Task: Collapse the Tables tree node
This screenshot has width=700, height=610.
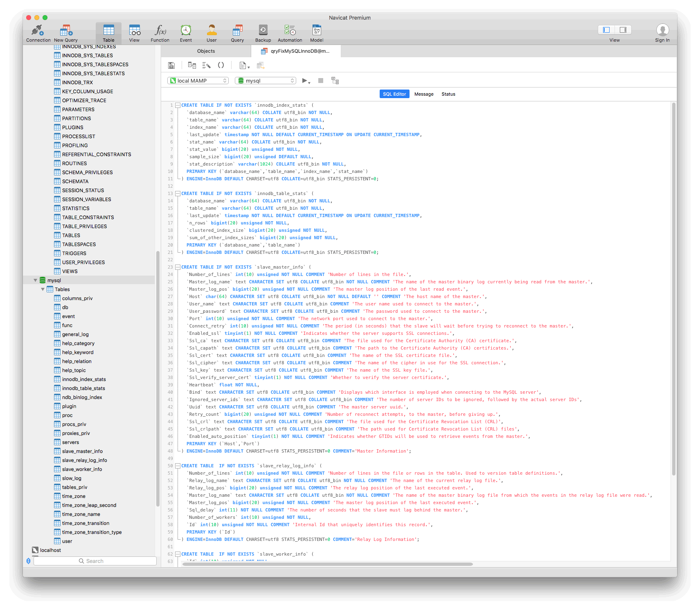Action: coord(43,289)
